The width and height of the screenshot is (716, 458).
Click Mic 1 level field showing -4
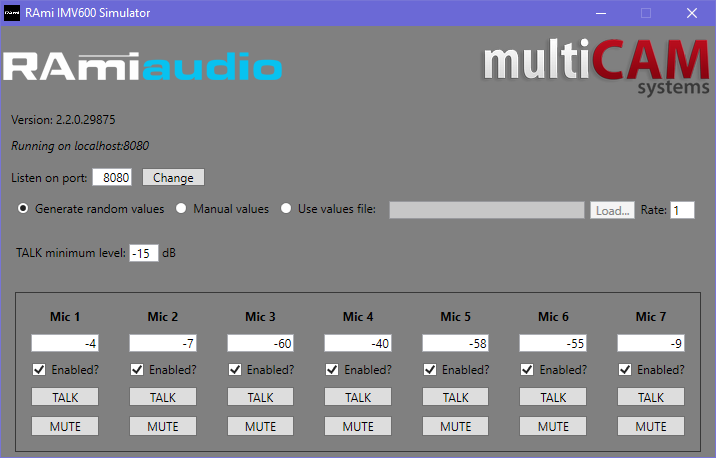tap(65, 343)
